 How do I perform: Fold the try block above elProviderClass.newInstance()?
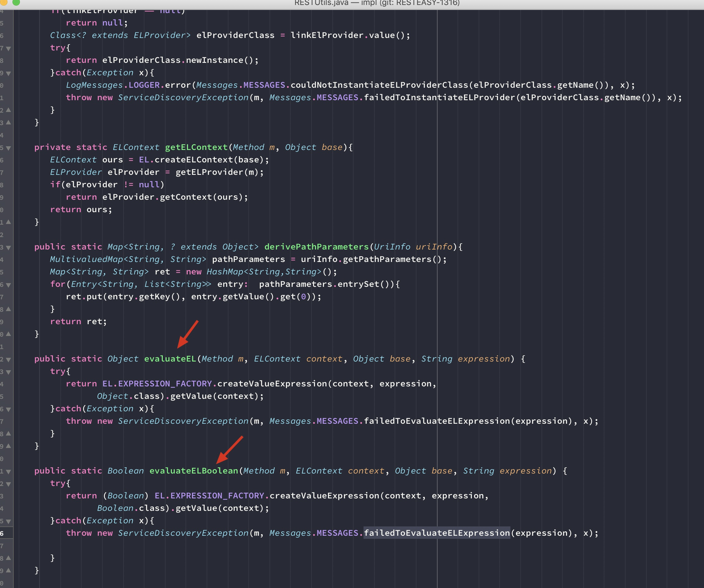coord(8,48)
